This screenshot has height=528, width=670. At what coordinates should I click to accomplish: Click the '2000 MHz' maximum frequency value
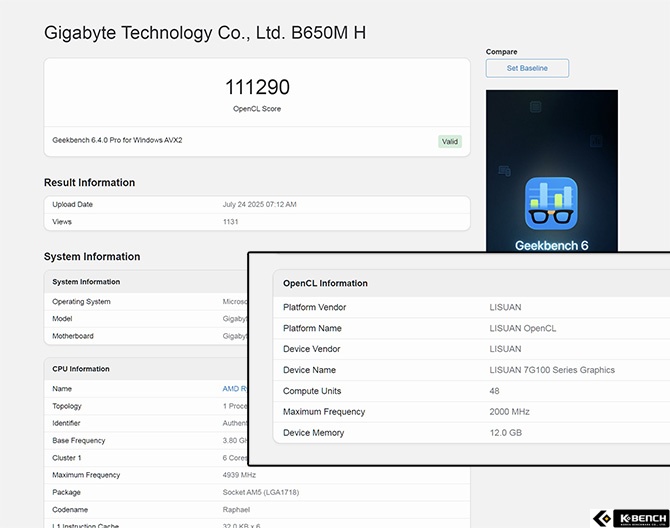pos(509,412)
